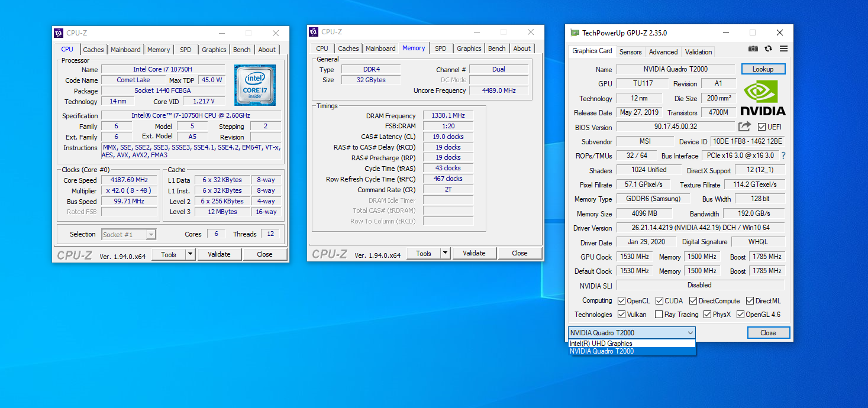Open Graphics tab in first CPU-Z window
The width and height of the screenshot is (868, 408).
click(214, 50)
